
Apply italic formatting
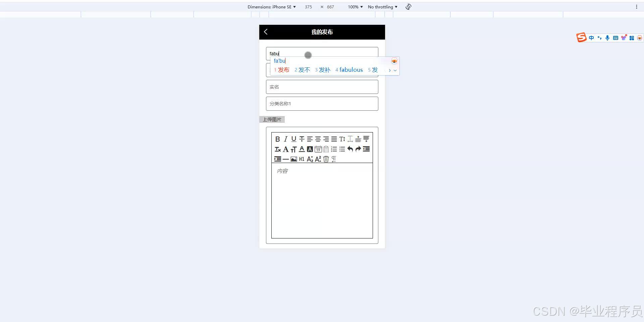285,139
